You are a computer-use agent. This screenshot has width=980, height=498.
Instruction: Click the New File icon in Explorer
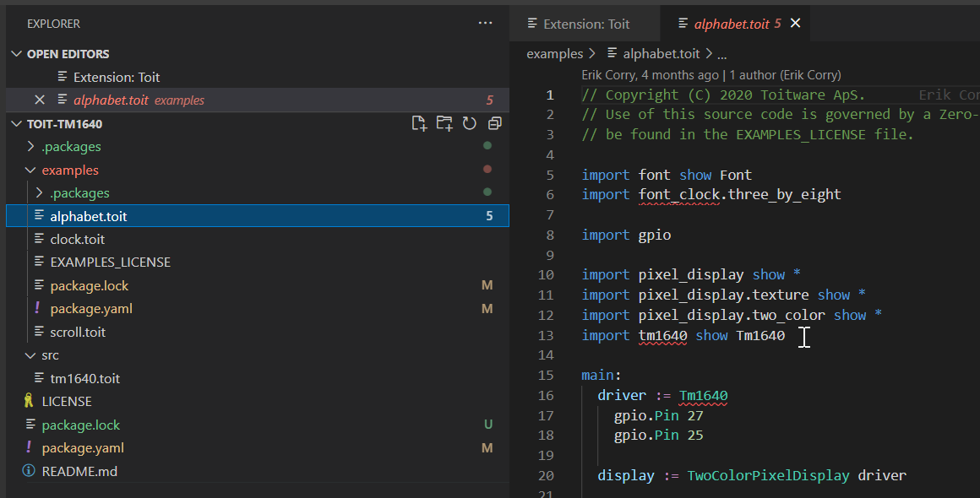tap(419, 123)
